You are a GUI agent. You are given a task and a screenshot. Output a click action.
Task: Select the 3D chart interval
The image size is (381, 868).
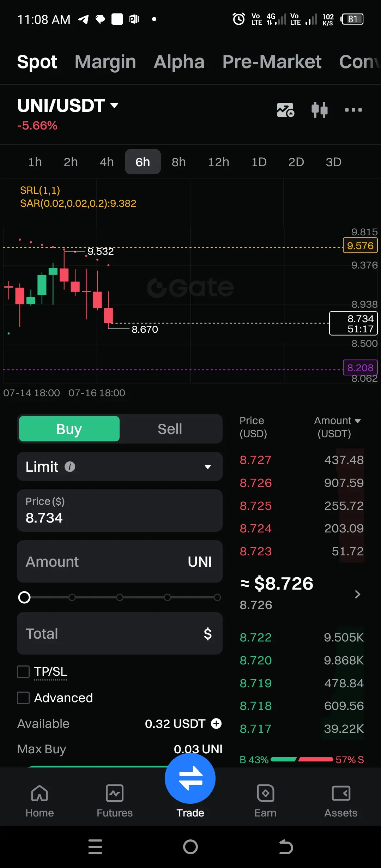coord(333,162)
